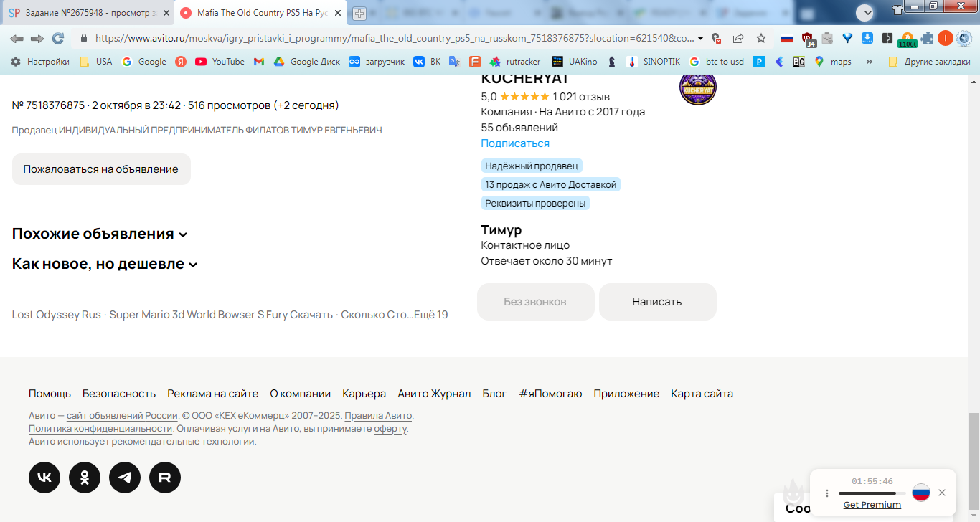980x522 pixels.
Task: Open the extensions puzzle piece menu
Action: click(x=928, y=38)
